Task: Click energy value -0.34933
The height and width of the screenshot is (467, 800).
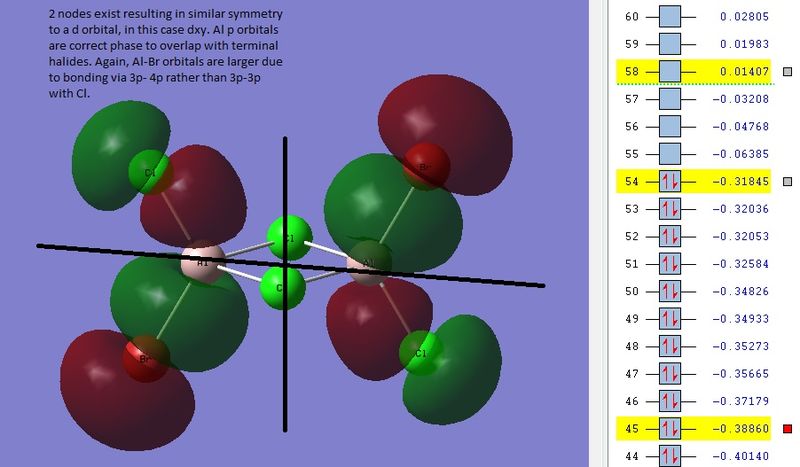Action: pos(741,319)
